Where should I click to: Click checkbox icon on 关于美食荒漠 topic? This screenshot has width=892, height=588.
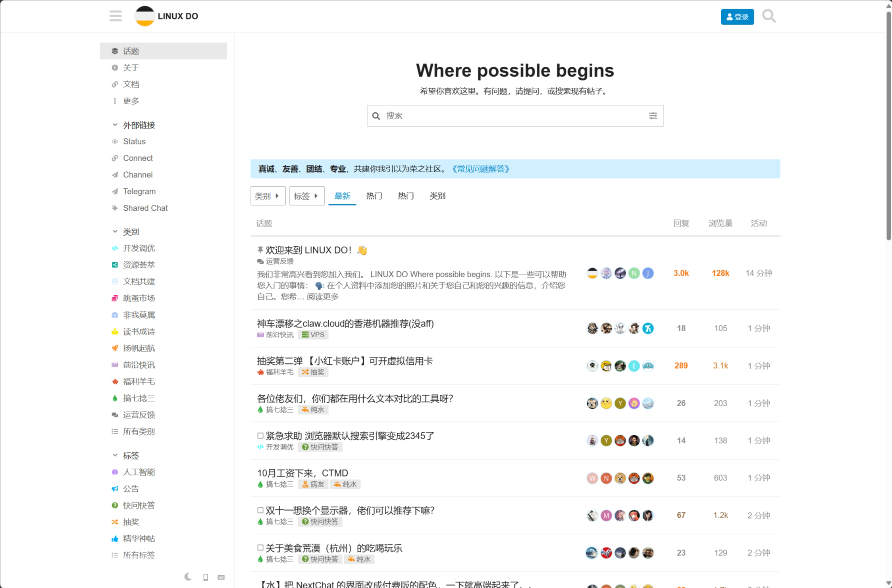coord(260,548)
